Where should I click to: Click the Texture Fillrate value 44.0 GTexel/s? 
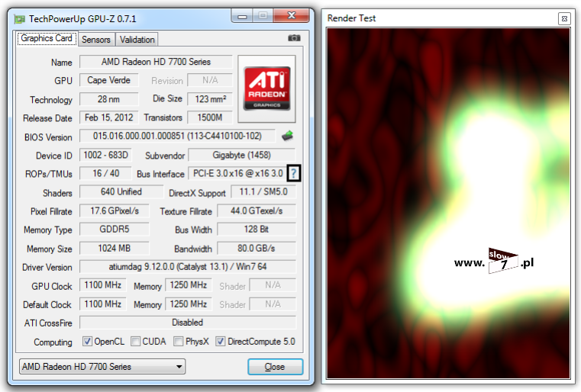(x=257, y=211)
